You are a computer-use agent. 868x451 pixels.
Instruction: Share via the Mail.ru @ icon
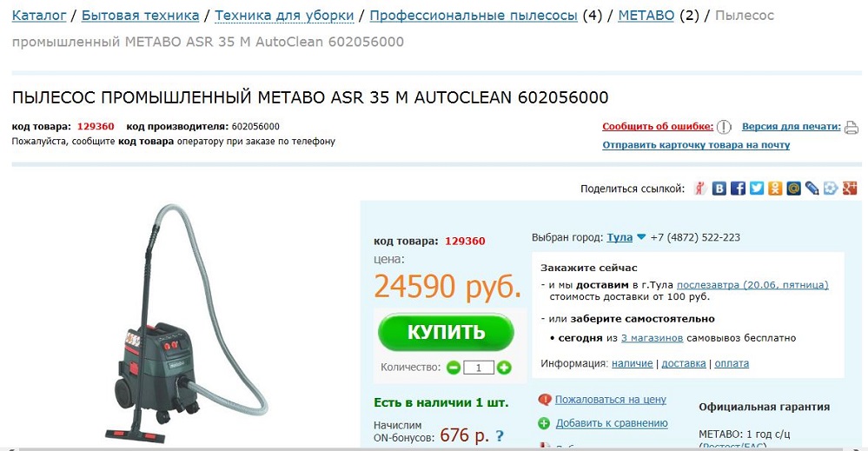793,189
